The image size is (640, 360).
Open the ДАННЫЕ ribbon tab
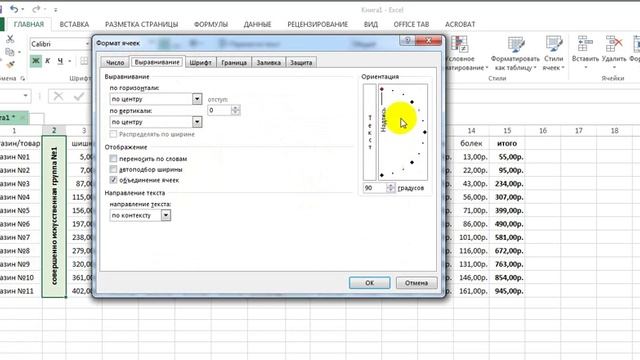click(x=257, y=24)
